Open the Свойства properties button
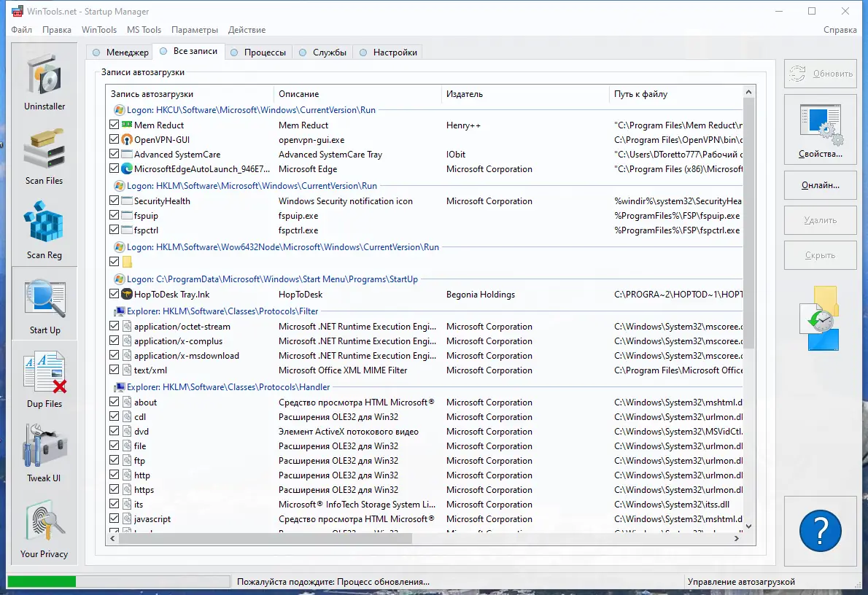The width and height of the screenshot is (868, 595). click(820, 131)
